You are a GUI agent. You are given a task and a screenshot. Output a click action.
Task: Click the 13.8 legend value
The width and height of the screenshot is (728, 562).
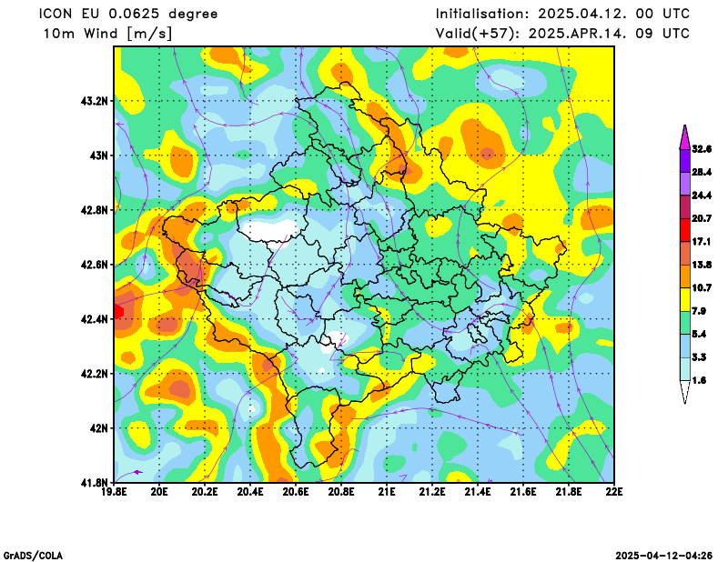click(x=702, y=265)
